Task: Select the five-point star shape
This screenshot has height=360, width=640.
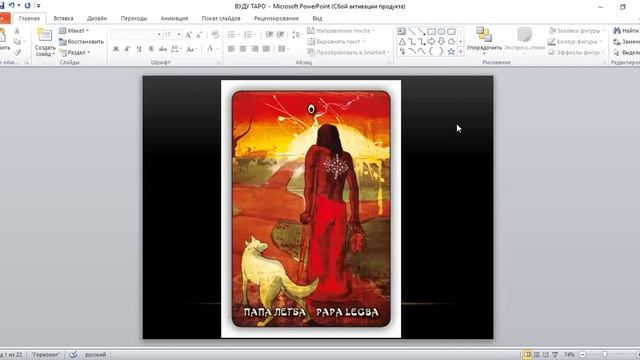Action: 451,51
